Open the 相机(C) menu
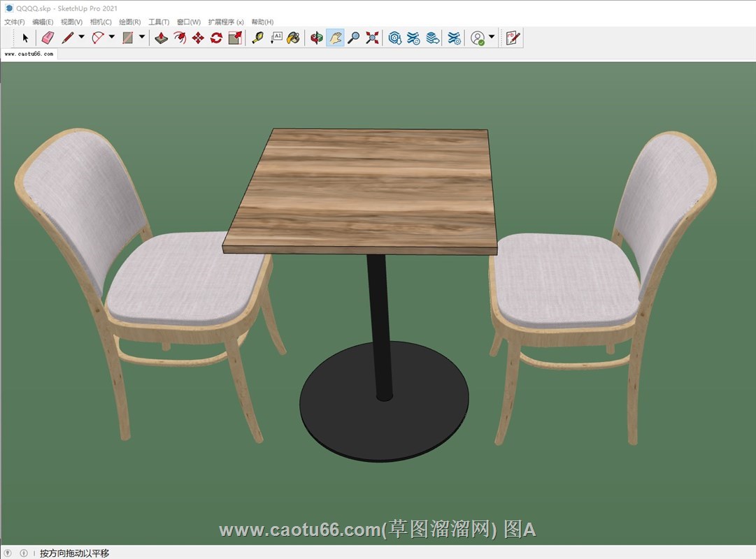Viewport: 756px width, 559px height. coord(101,22)
